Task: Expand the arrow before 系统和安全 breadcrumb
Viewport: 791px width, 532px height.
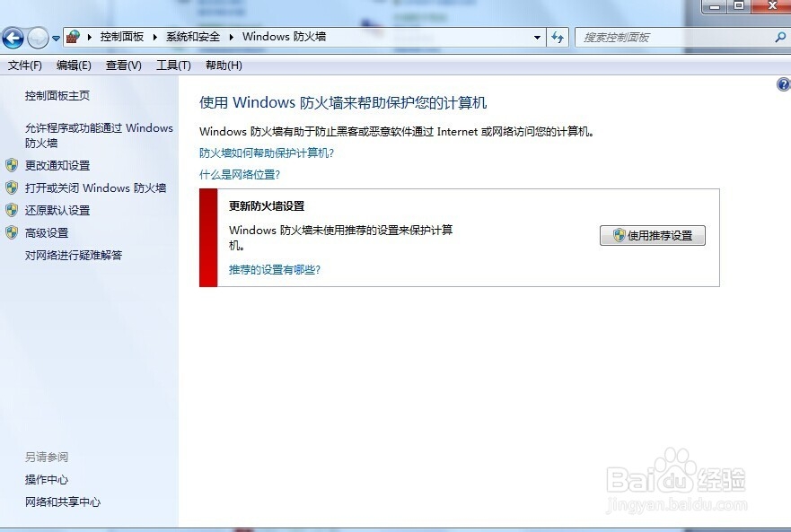Action: [155, 37]
